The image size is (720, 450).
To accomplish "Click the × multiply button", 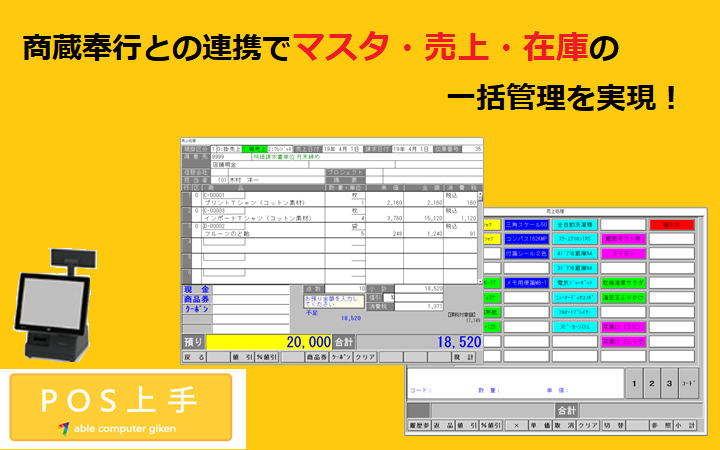I will (516, 426).
